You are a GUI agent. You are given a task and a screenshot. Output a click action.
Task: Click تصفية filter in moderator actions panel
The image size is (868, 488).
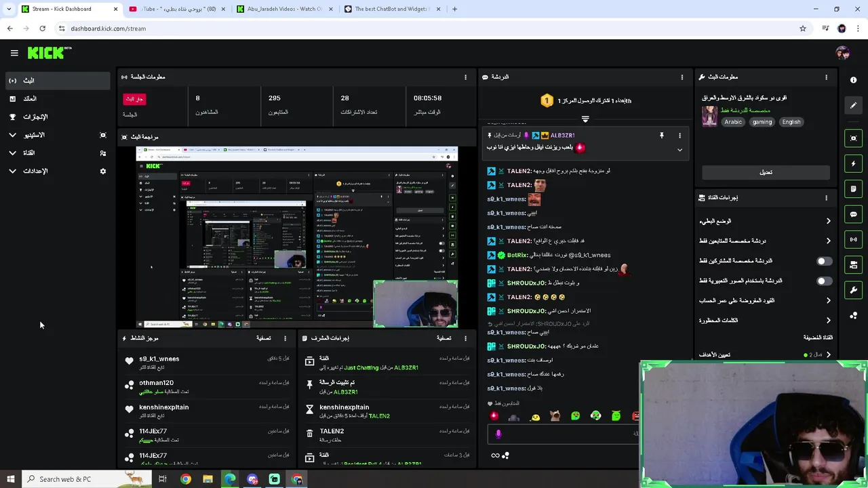point(443,338)
